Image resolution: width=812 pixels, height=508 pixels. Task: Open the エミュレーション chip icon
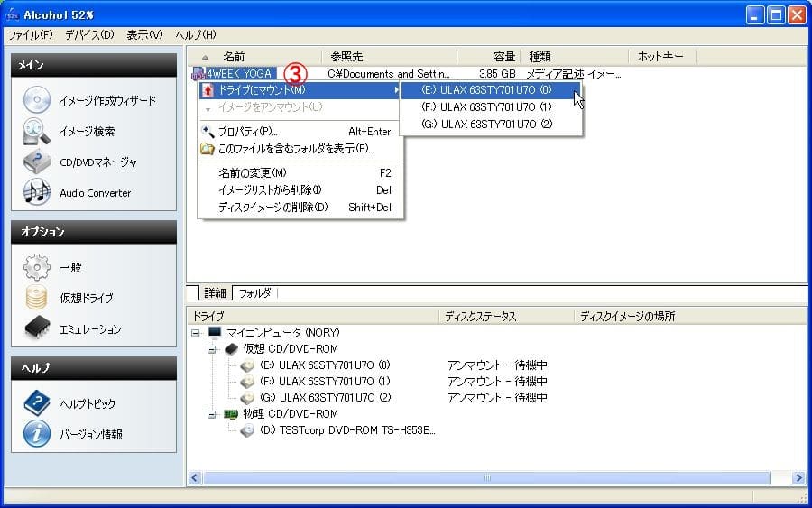(37, 328)
